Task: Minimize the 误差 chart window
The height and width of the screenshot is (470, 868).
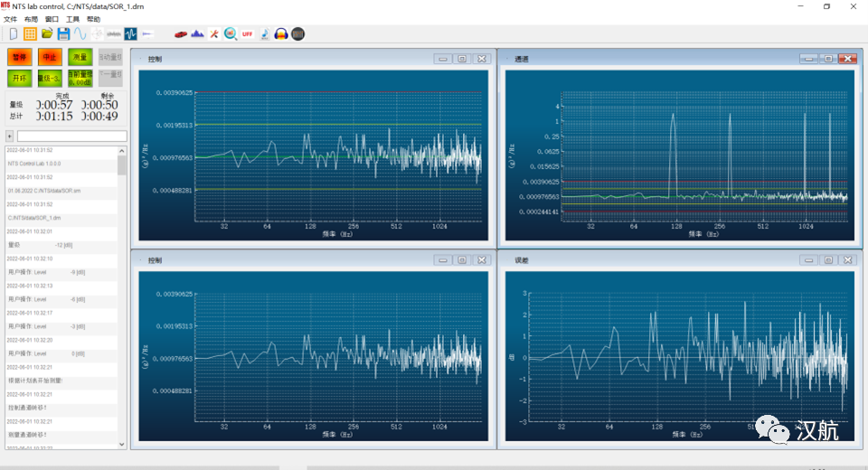Action: 808,260
